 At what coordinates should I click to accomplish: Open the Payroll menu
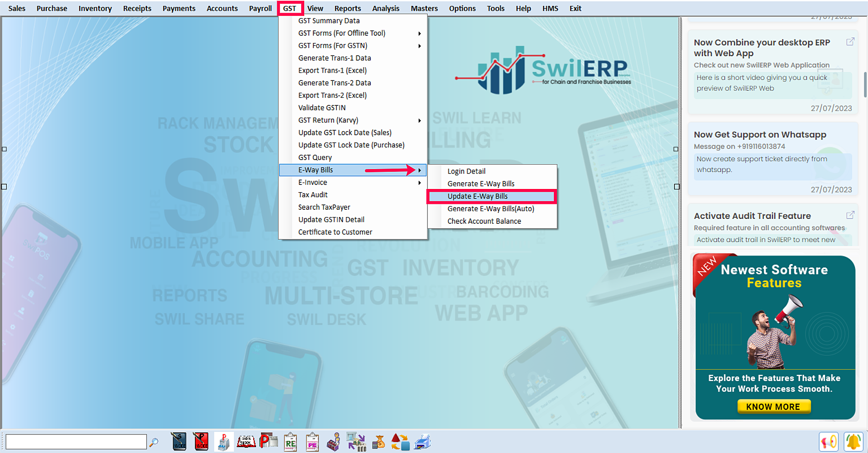click(260, 8)
